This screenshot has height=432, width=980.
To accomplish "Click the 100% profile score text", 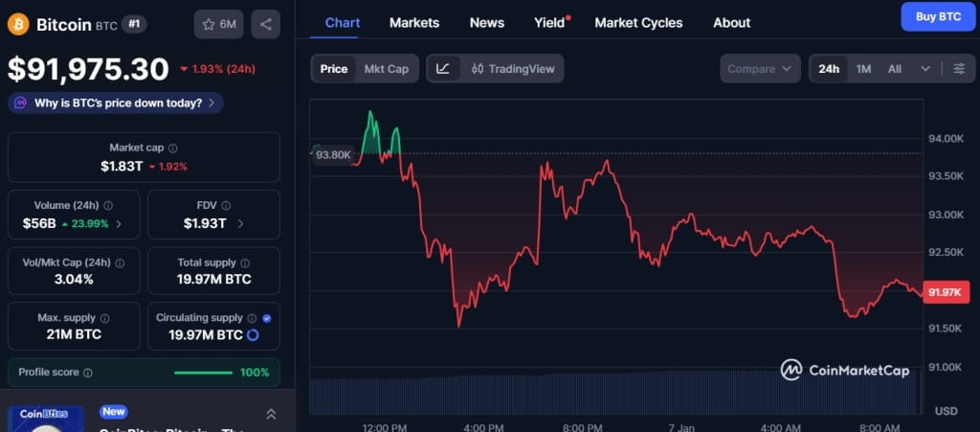I will [x=255, y=373].
